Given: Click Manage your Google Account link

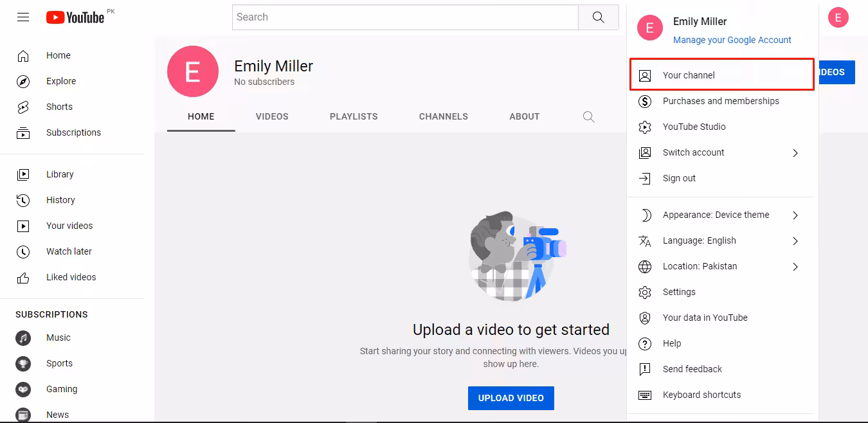Looking at the screenshot, I should [x=732, y=40].
